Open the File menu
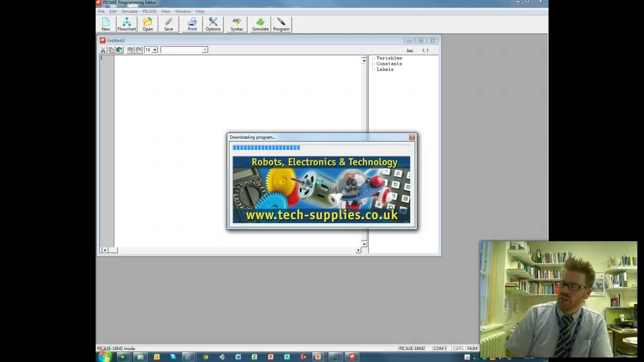 click(101, 11)
